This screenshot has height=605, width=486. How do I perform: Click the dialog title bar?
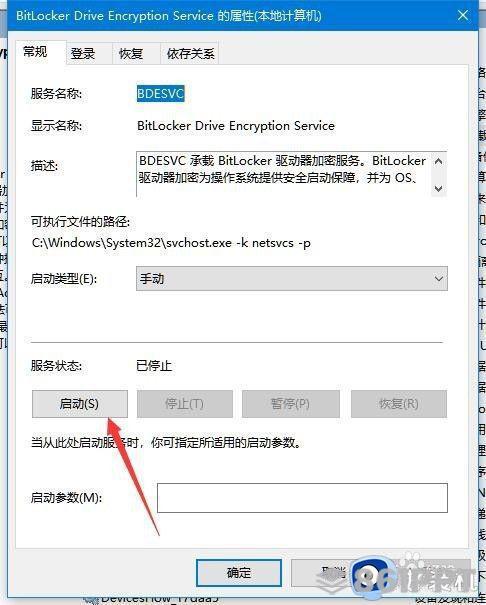point(231,16)
